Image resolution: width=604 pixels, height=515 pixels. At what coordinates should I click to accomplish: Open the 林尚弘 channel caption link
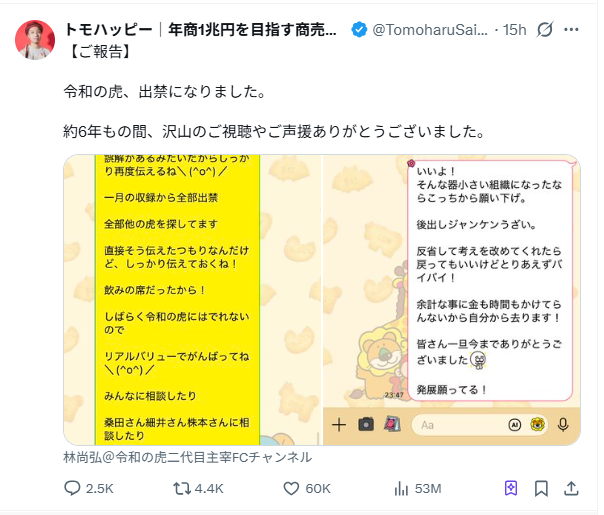(188, 457)
